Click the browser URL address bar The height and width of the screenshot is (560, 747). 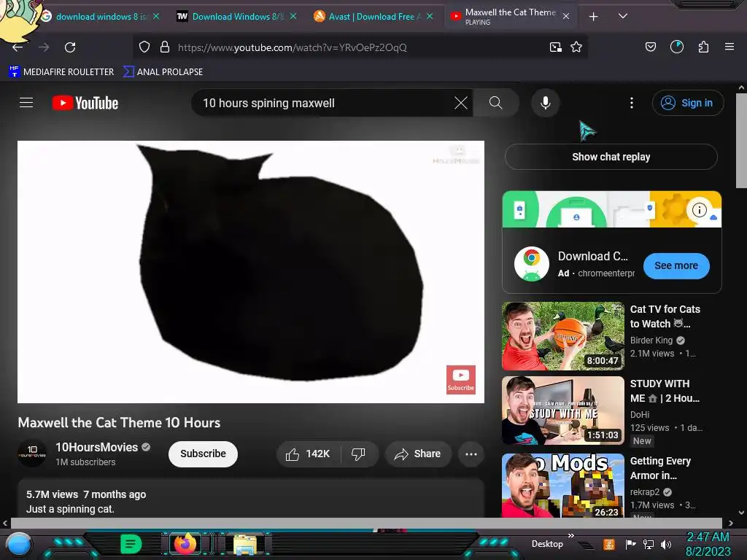(360, 47)
